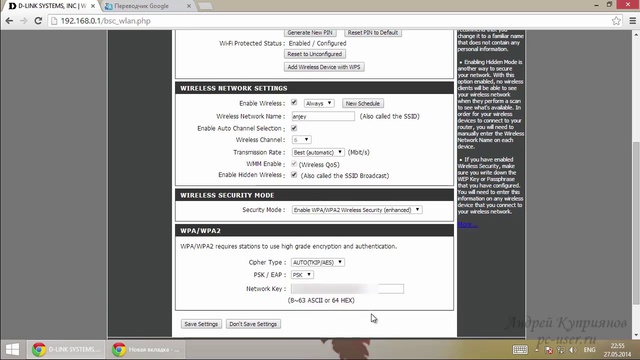Toggle Enable Auto Channel Selection checkbox
This screenshot has width=640, height=360.
pyautogui.click(x=294, y=128)
